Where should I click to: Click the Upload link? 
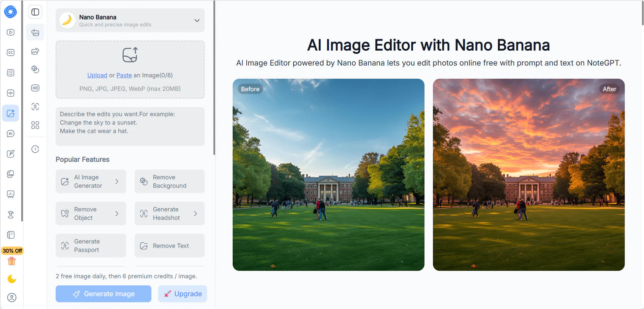click(97, 75)
